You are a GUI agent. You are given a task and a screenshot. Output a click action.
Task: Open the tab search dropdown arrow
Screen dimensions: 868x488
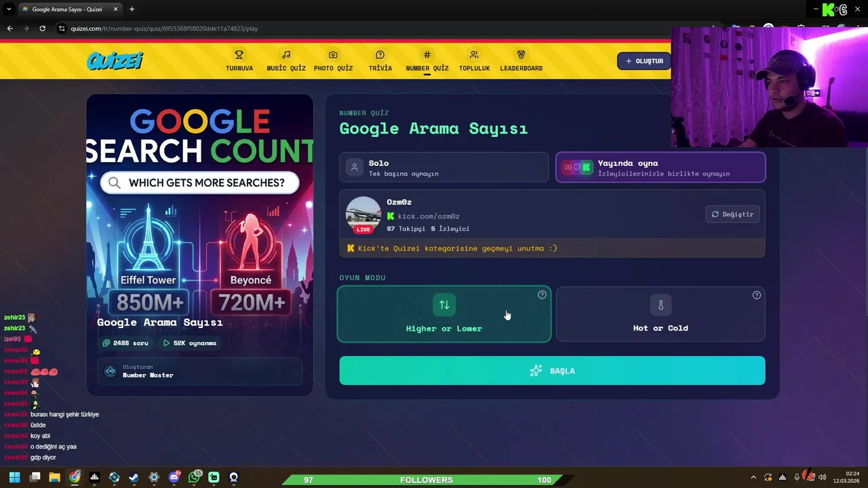[9, 9]
